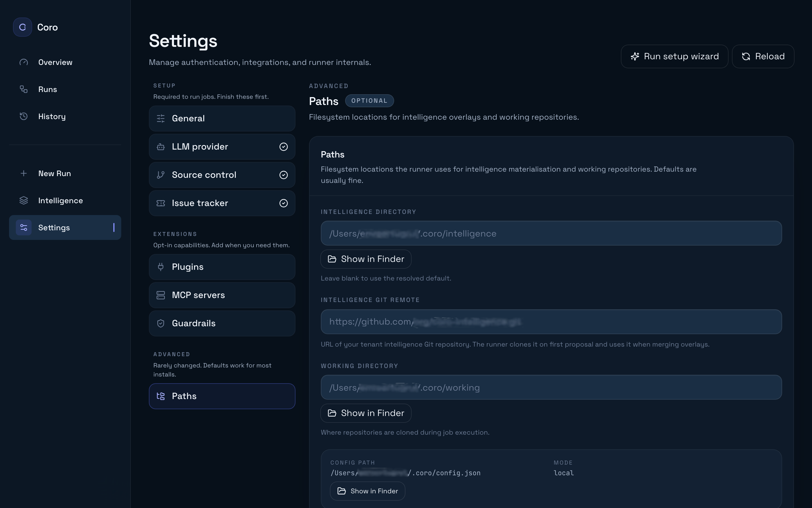Click the Source control completed checkmark
Viewport: 812px width, 508px height.
[284, 175]
